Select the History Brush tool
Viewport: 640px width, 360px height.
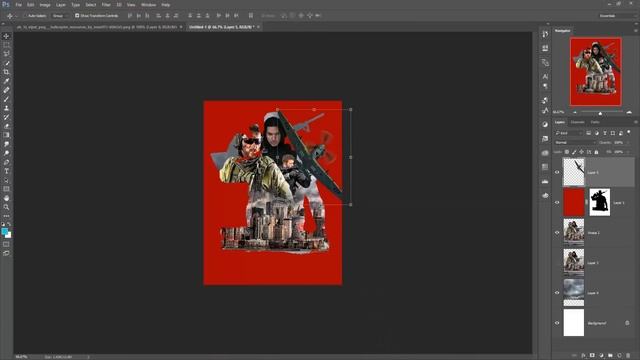[6, 117]
